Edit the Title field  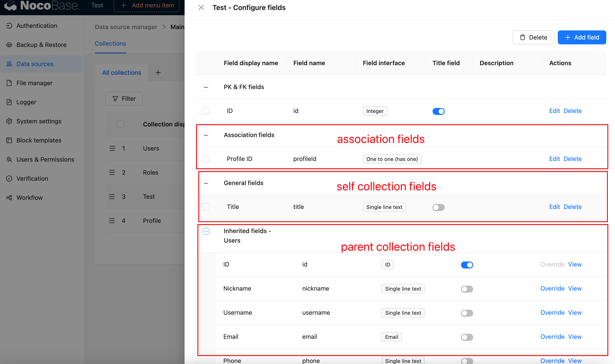click(x=554, y=207)
